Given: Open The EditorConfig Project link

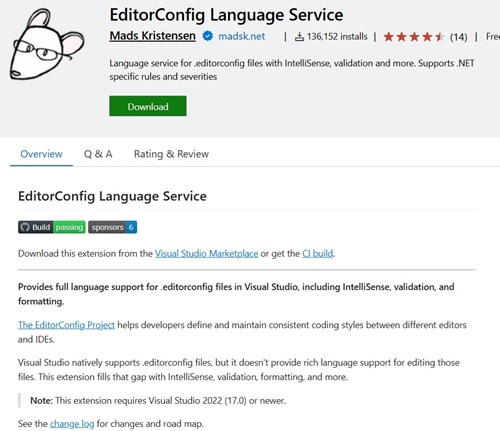Looking at the screenshot, I should [66, 325].
